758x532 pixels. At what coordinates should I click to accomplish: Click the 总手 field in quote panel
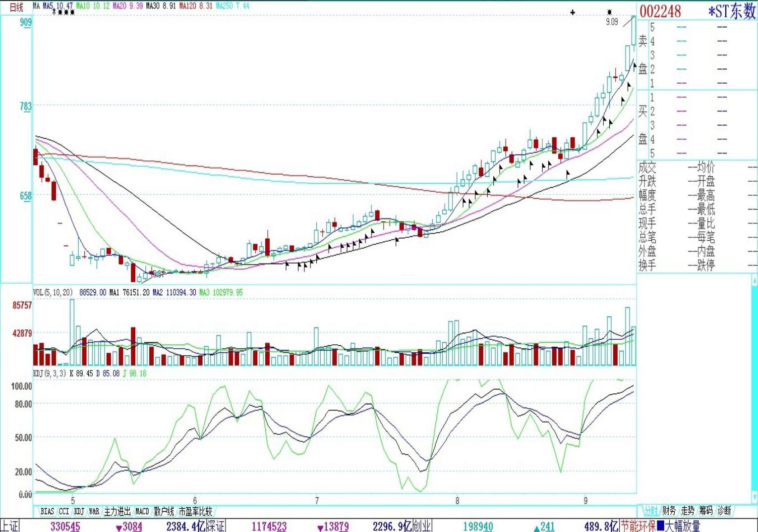click(647, 210)
